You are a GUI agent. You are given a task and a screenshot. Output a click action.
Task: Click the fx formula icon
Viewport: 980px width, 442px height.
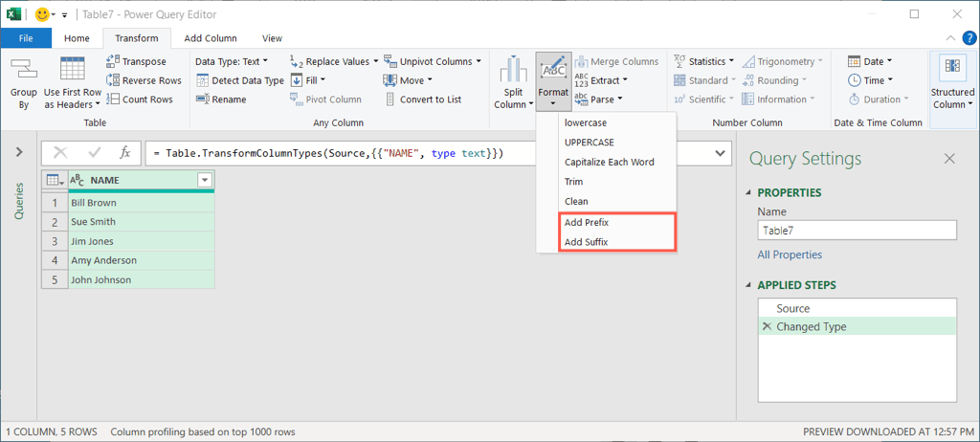click(125, 152)
